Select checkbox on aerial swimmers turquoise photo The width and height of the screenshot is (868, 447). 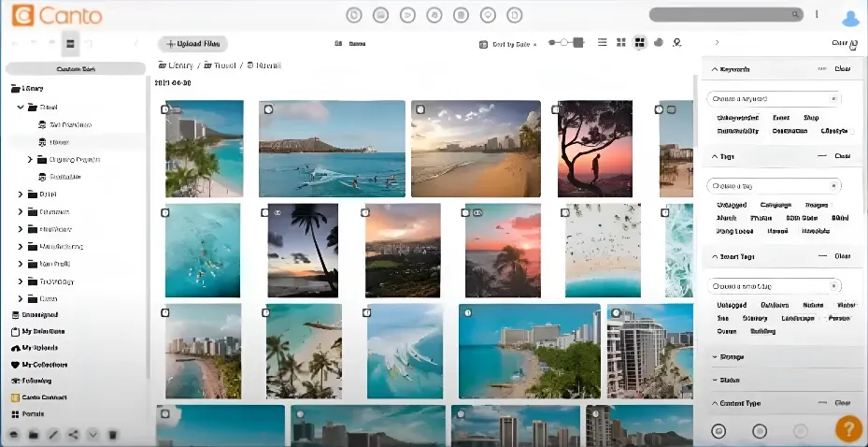tap(165, 212)
